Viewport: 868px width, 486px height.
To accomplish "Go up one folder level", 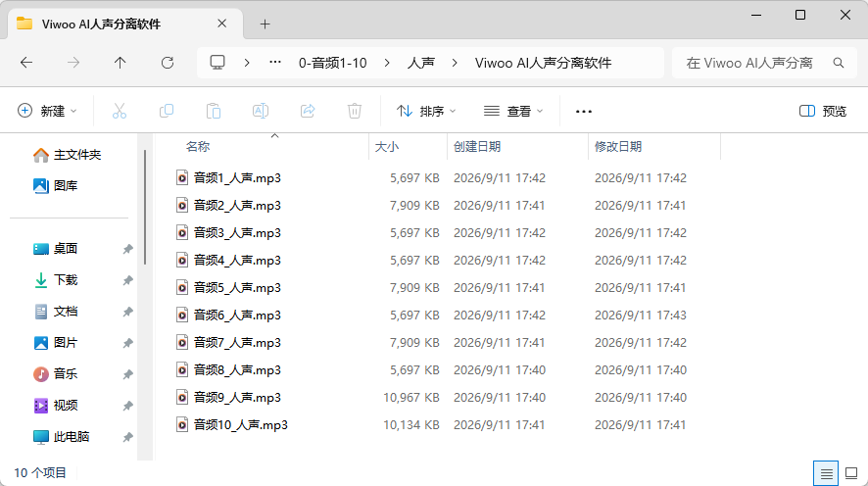I will (x=121, y=63).
